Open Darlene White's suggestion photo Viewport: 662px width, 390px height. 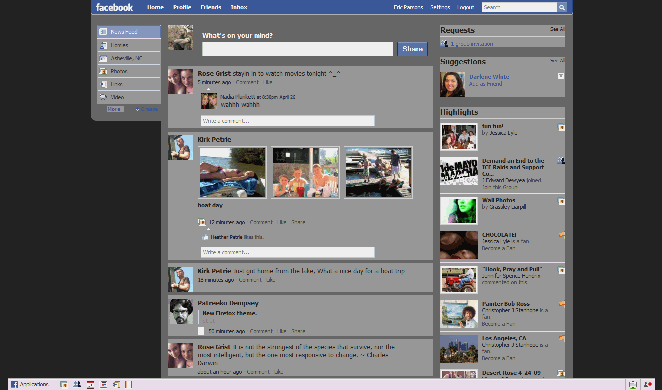(x=452, y=84)
